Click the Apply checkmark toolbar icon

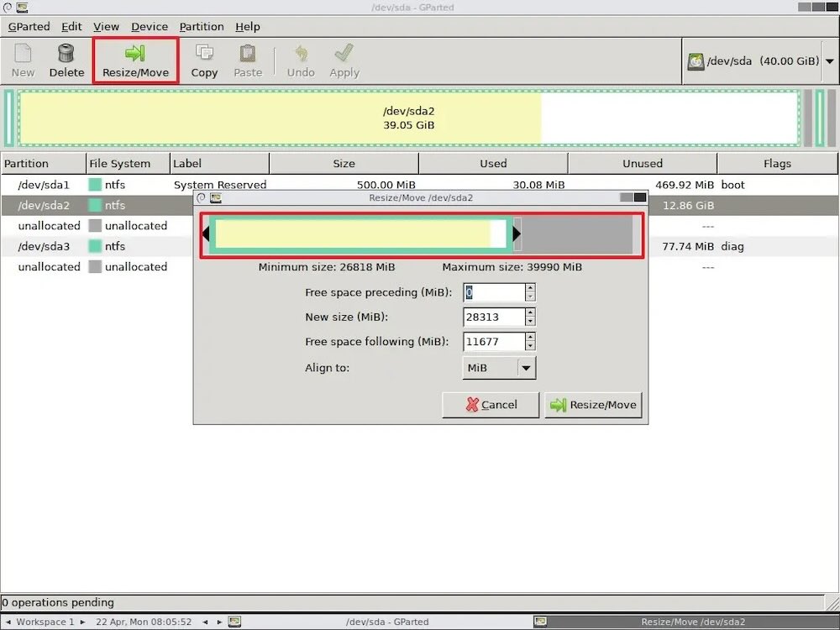[344, 60]
